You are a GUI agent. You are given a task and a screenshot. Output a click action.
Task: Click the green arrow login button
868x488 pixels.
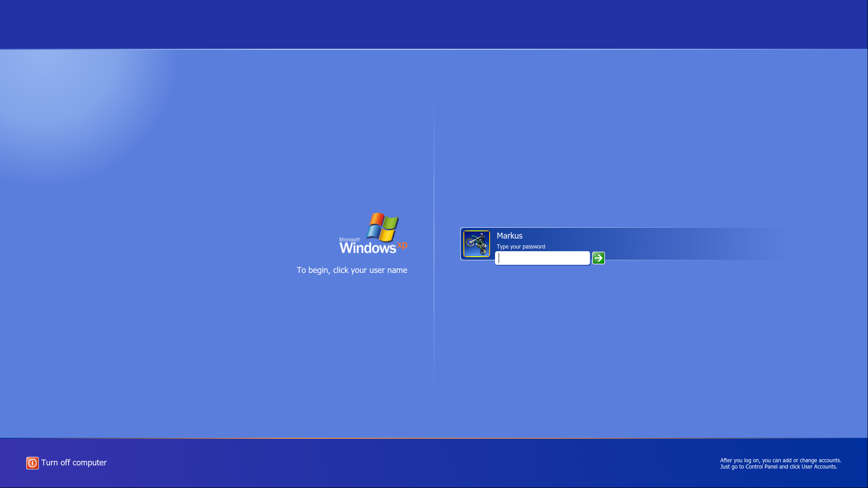[598, 258]
